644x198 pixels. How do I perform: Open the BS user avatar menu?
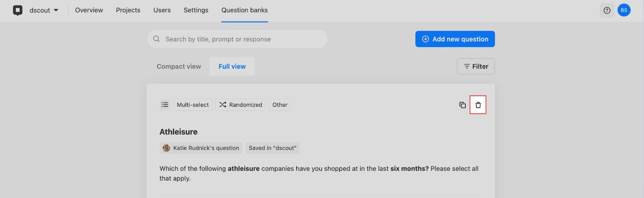point(624,10)
